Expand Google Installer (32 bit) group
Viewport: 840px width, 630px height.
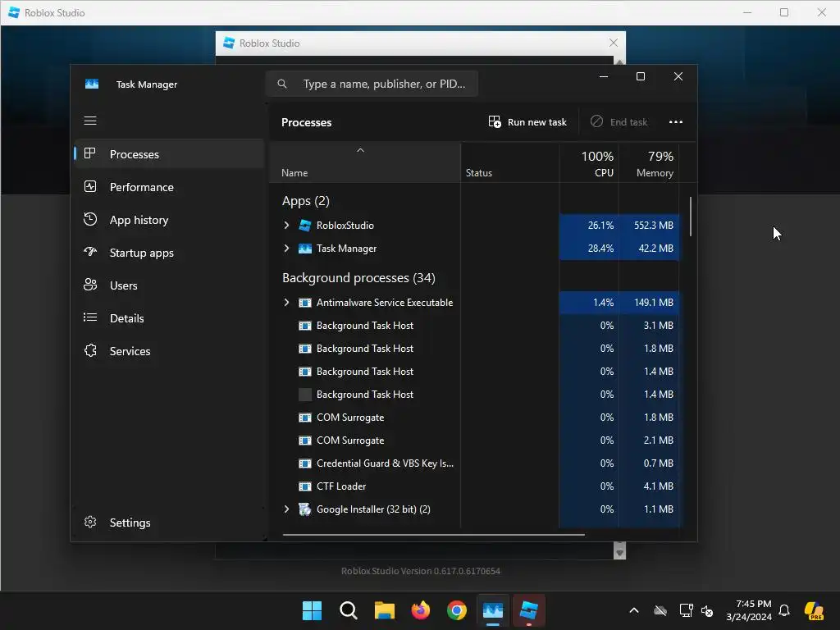pyautogui.click(x=286, y=509)
